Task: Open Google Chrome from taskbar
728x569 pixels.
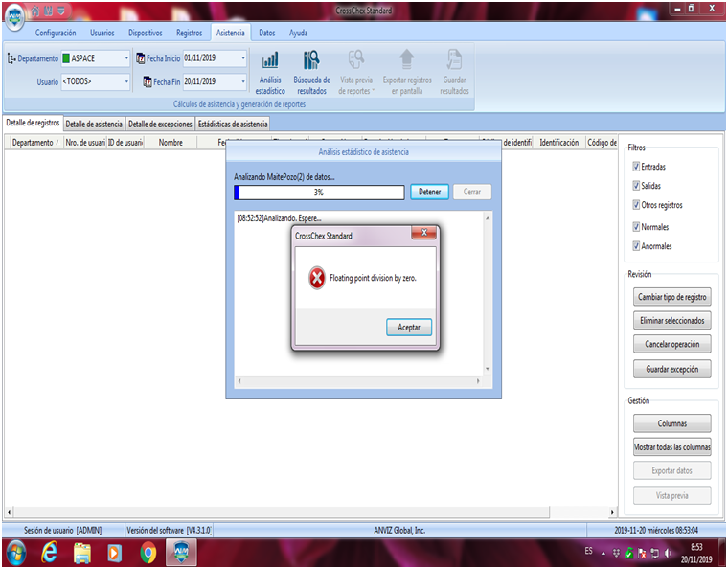Action: [148, 554]
